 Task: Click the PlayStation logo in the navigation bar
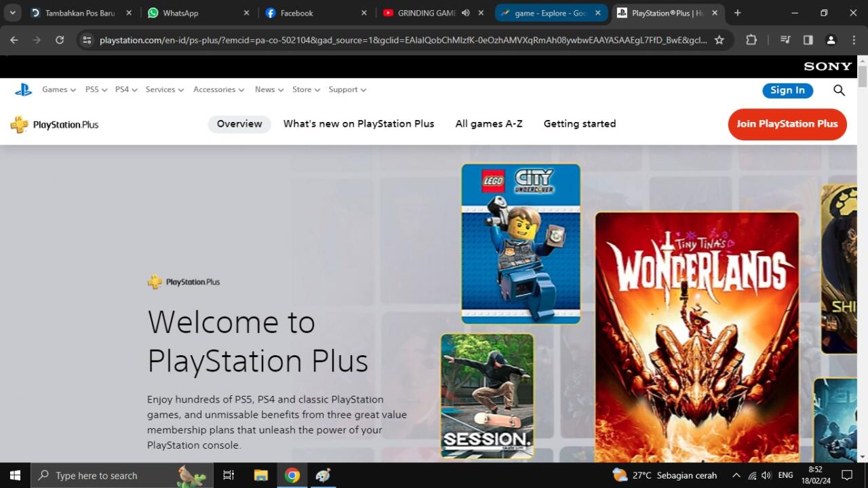coord(23,89)
